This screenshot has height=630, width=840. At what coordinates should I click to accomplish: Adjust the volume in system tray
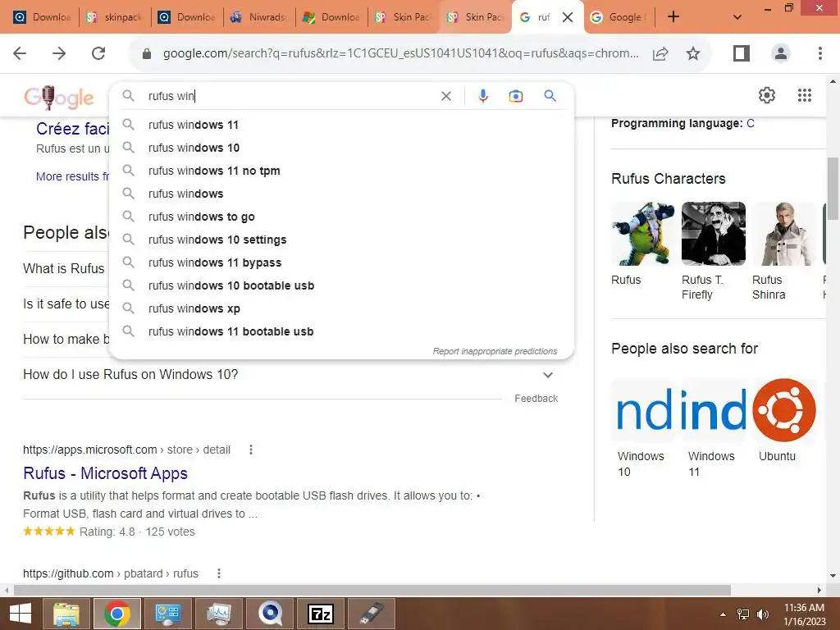(x=762, y=614)
